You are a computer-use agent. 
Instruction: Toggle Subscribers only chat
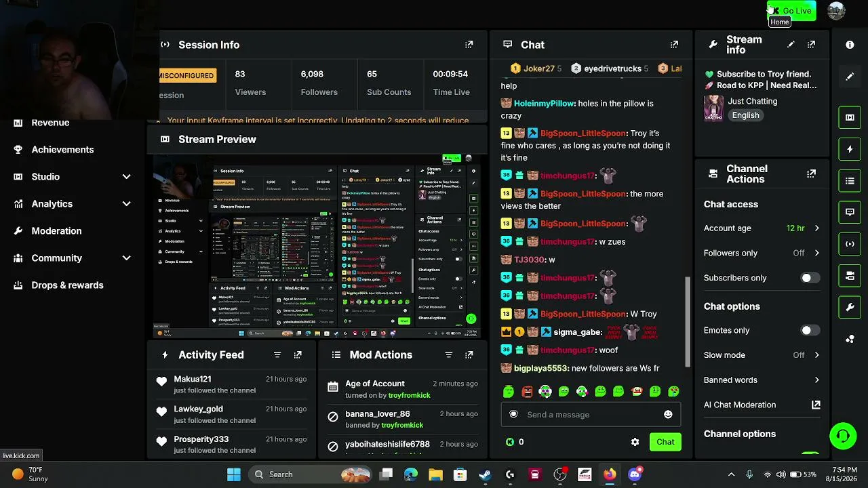(809, 278)
